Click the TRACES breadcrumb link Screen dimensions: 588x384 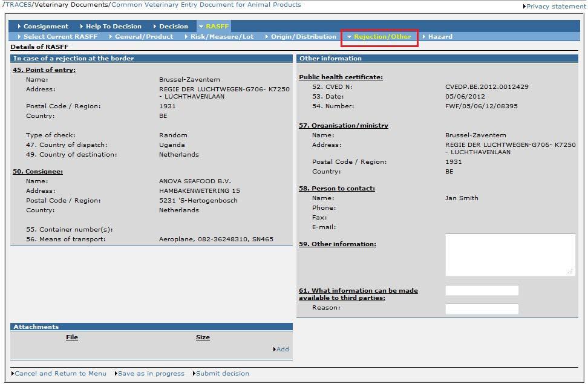[x=18, y=4]
